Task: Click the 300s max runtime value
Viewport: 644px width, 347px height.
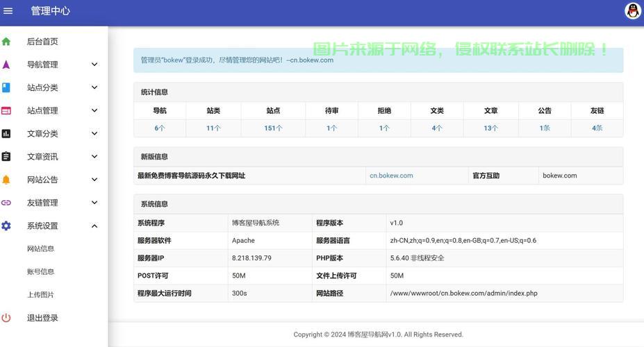Action: 240,294
